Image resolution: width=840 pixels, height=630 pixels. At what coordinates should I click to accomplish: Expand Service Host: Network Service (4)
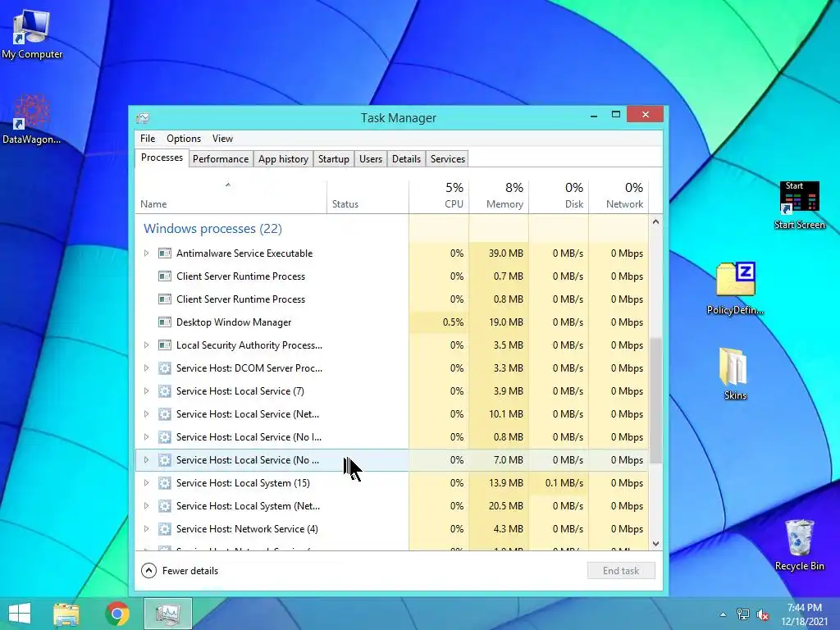coord(146,529)
